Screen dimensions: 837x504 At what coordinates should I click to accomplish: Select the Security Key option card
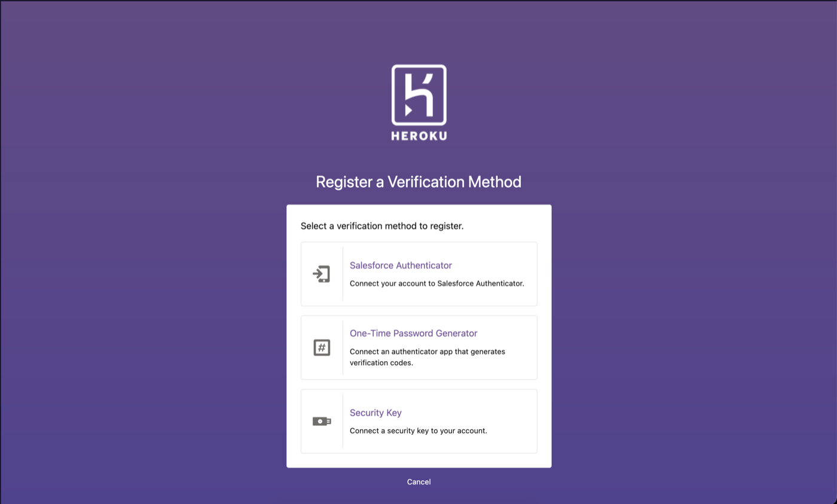pos(418,421)
